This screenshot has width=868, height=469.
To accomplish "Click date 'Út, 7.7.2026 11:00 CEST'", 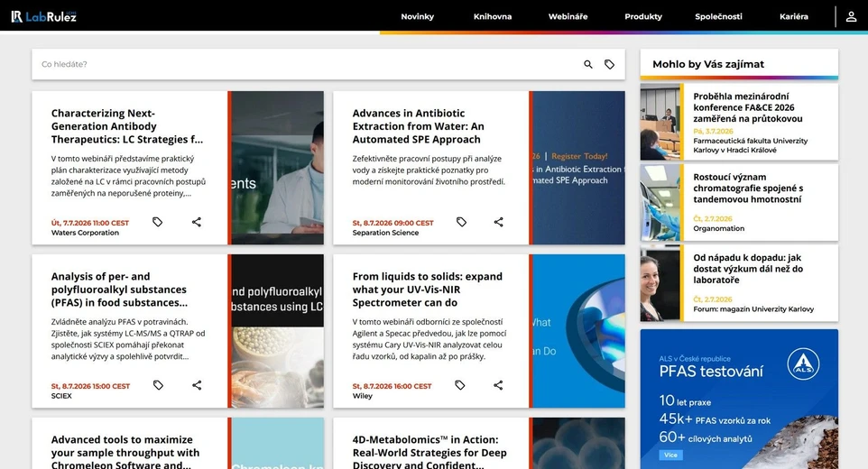I will pyautogui.click(x=90, y=223).
